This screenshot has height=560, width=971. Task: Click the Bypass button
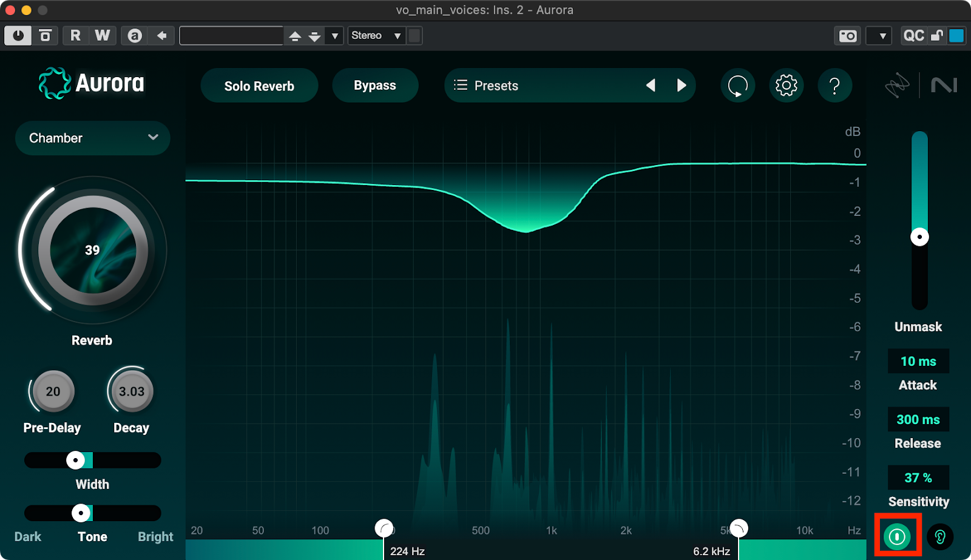click(x=375, y=86)
